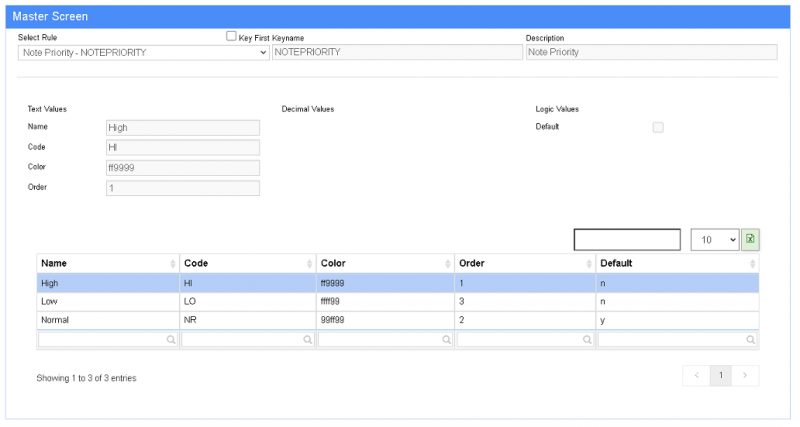Sort table by Code column

[x=247, y=263]
